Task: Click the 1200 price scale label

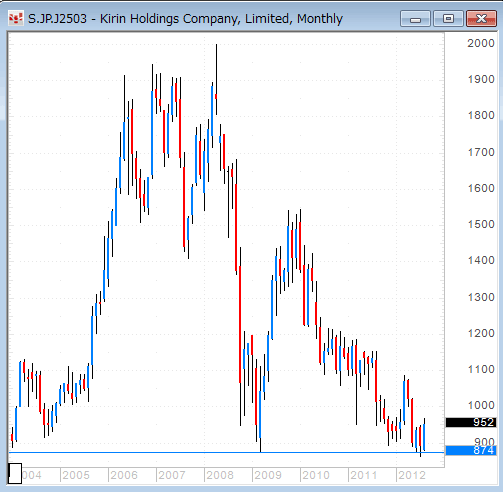Action: (481, 333)
